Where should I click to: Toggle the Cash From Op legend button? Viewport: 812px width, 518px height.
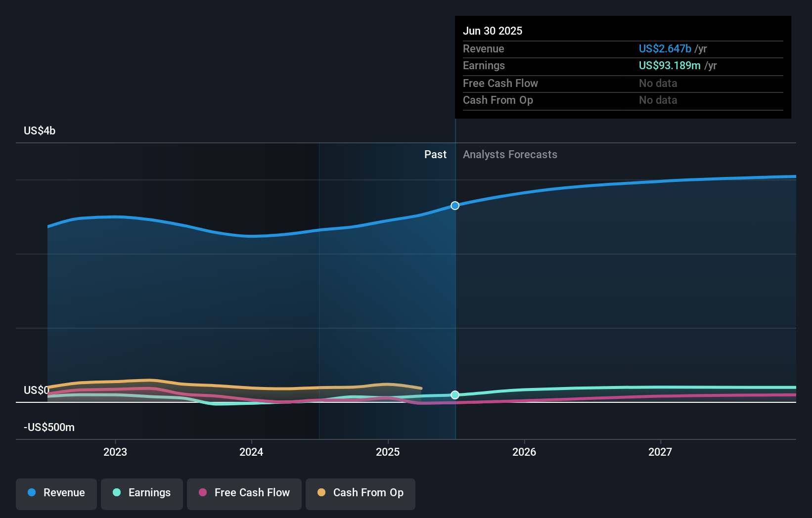point(361,494)
